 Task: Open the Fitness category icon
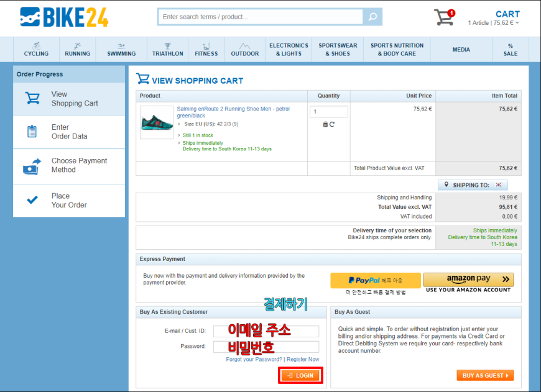(x=206, y=46)
